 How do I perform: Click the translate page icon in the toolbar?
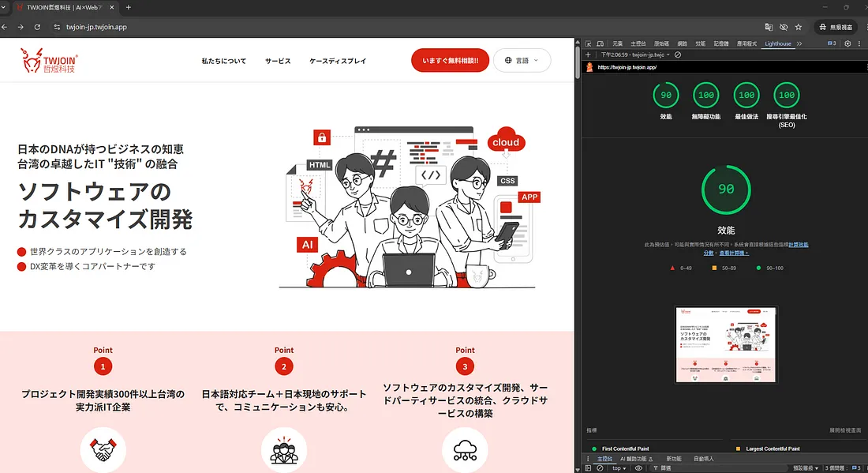pos(767,26)
